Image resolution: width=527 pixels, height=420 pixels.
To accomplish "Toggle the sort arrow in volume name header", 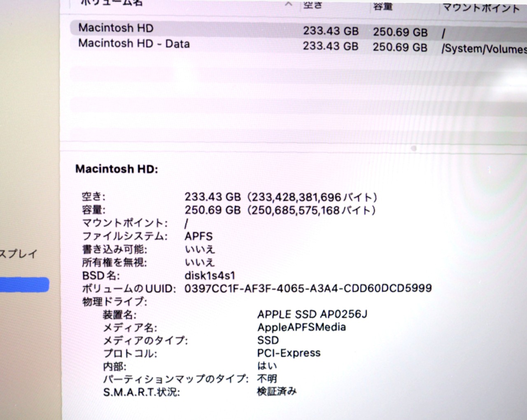I will [289, 4].
